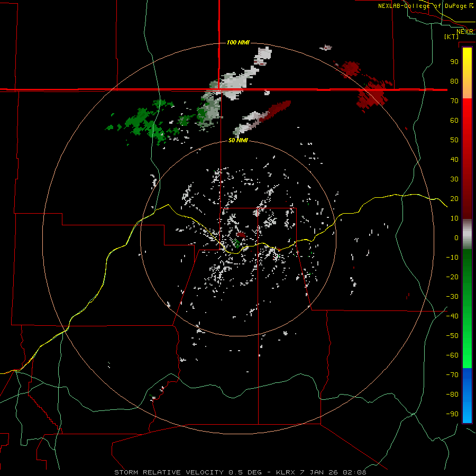Click the -20 scale value
This screenshot has height=476, width=476.
452,277
